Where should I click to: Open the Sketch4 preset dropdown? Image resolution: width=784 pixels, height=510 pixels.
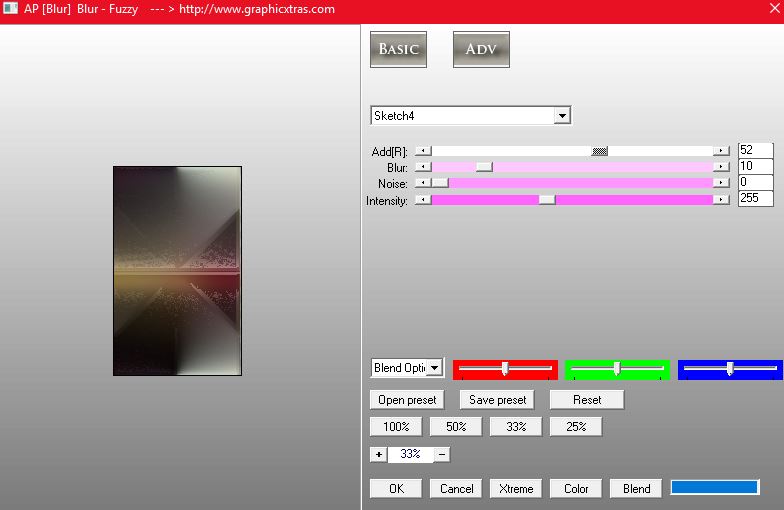[562, 116]
